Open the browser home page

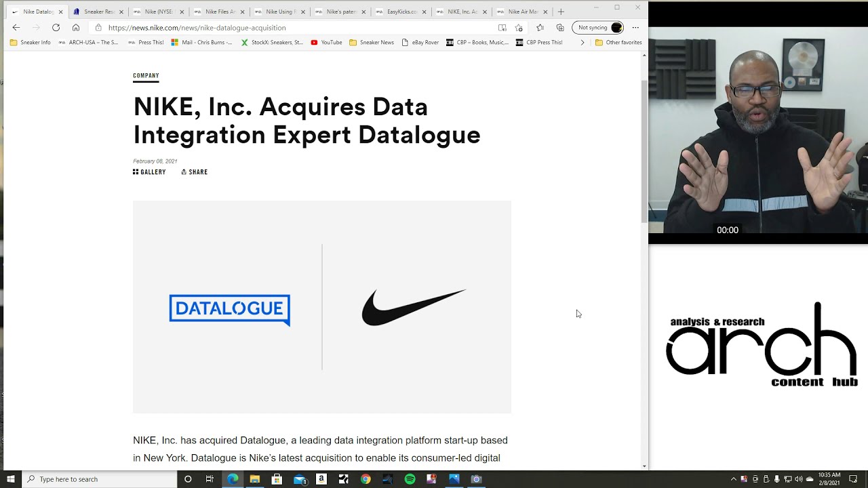click(x=76, y=28)
